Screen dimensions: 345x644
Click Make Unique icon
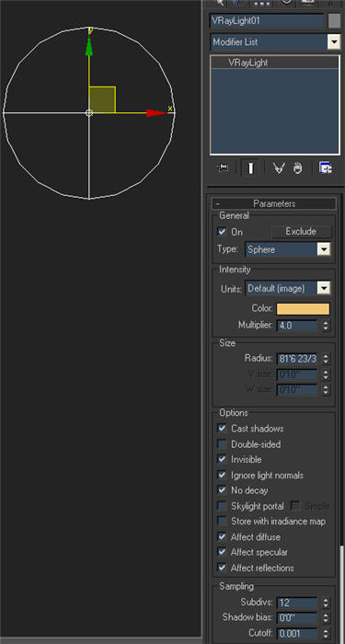click(279, 167)
